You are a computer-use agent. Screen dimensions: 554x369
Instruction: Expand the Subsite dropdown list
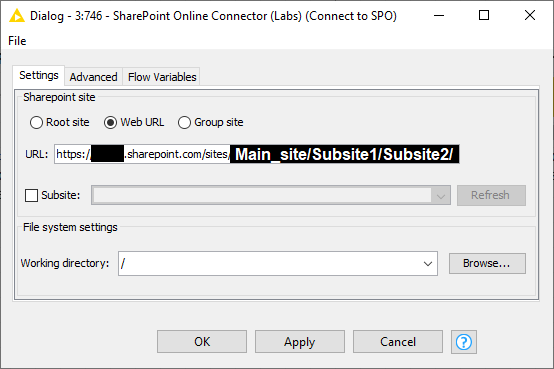pos(440,195)
